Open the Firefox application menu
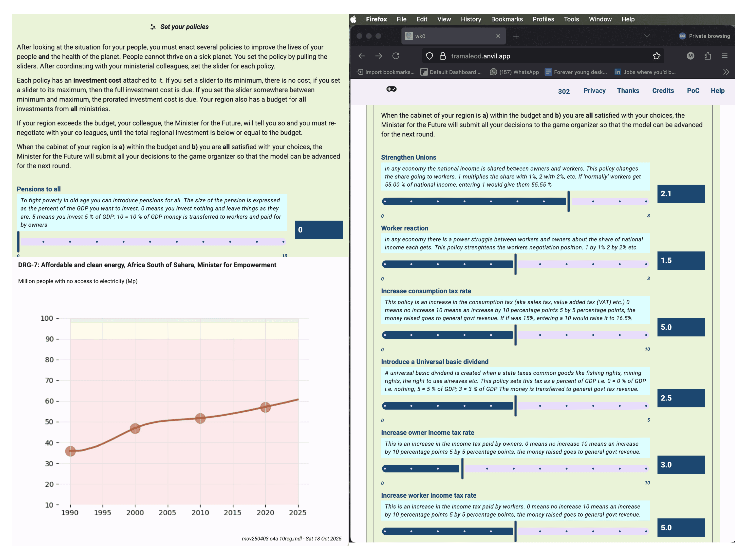 (376, 19)
